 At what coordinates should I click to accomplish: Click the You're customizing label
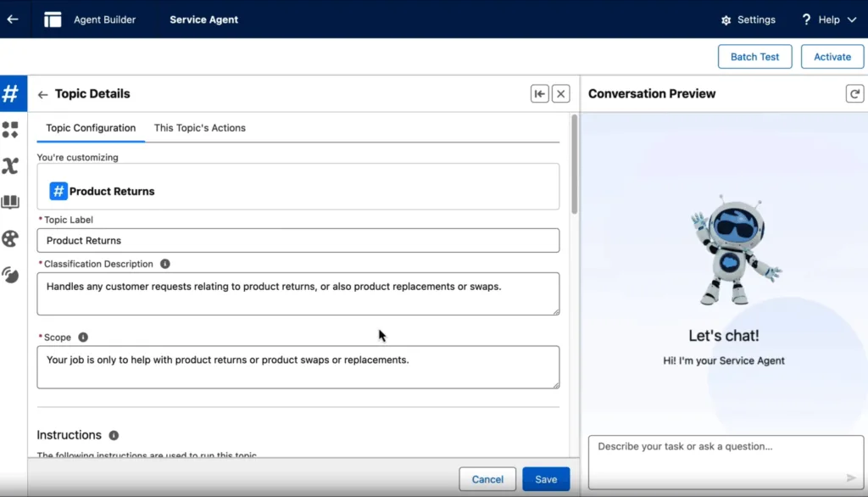click(x=77, y=158)
